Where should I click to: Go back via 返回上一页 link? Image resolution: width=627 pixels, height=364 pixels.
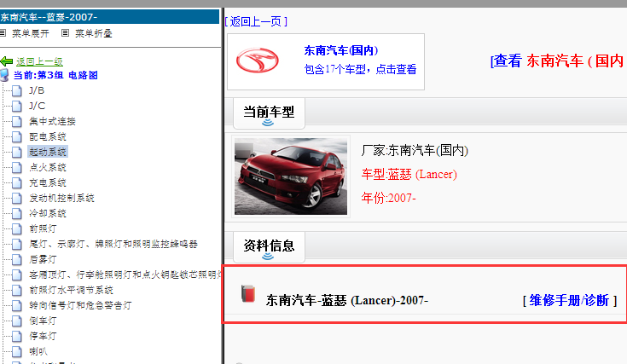coord(256,21)
